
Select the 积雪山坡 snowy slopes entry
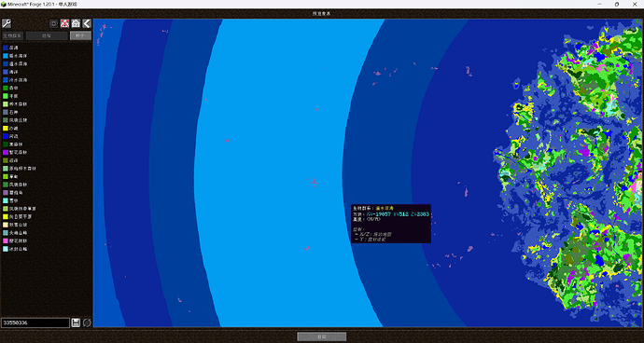point(15,225)
